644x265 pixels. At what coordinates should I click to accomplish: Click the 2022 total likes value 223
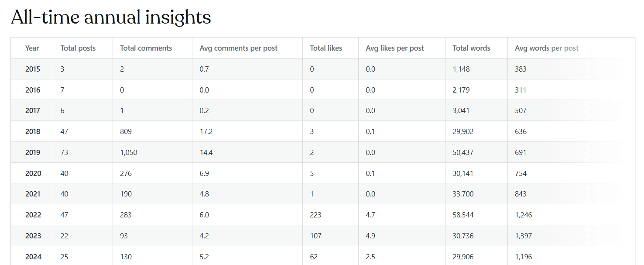tap(316, 215)
